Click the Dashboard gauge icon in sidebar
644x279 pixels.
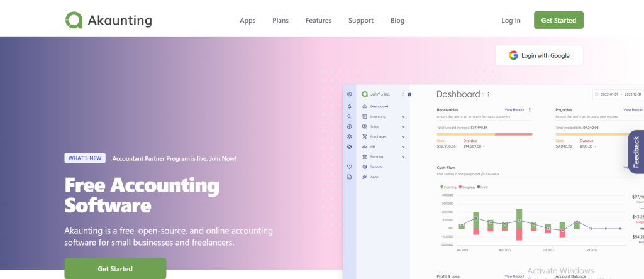tap(365, 106)
